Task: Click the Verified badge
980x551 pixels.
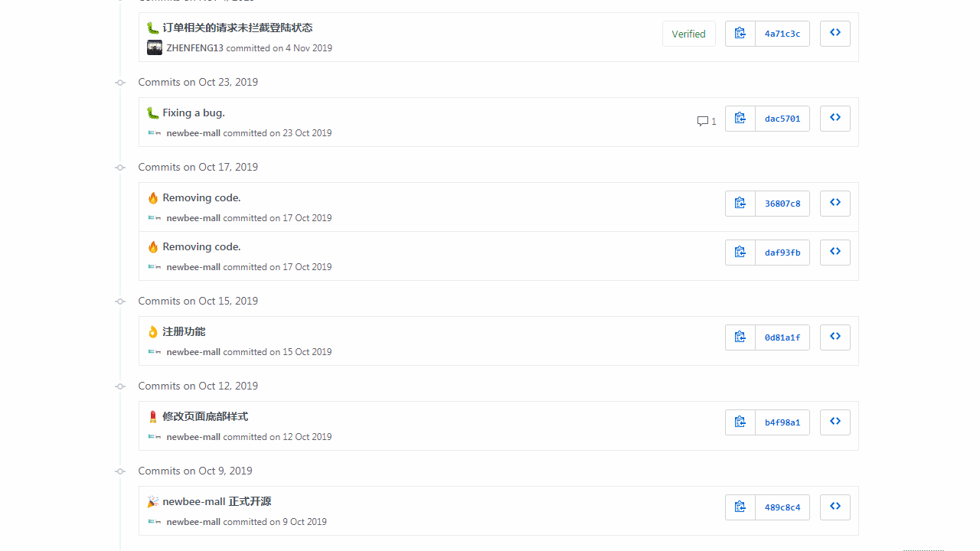Action: click(689, 34)
